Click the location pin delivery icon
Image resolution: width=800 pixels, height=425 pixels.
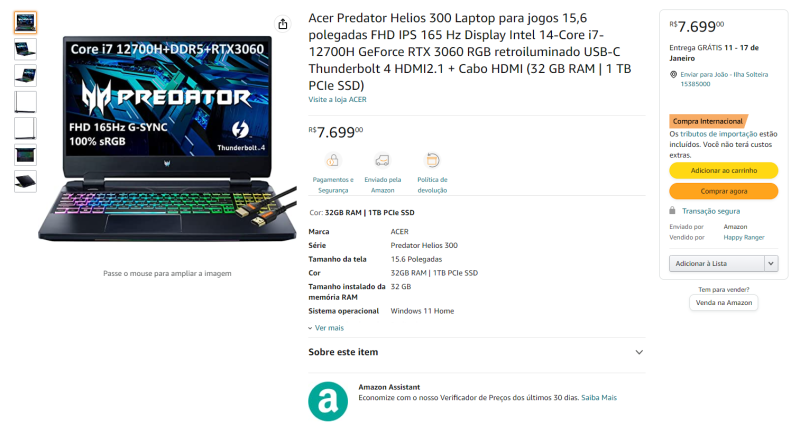(673, 74)
